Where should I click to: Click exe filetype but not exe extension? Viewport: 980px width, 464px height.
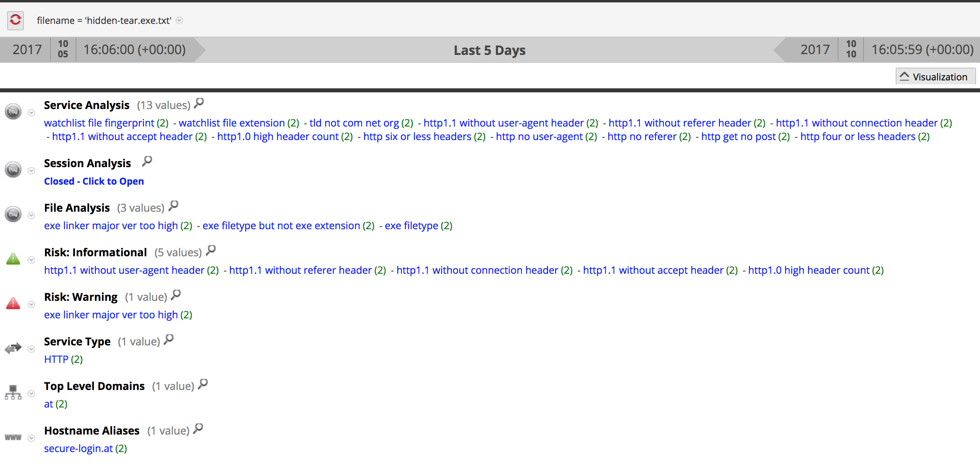click(281, 226)
